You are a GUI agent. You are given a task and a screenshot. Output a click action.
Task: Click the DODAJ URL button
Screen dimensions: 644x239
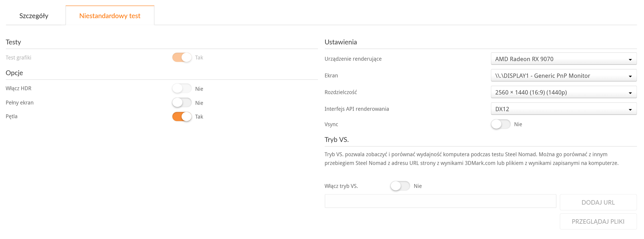598,202
